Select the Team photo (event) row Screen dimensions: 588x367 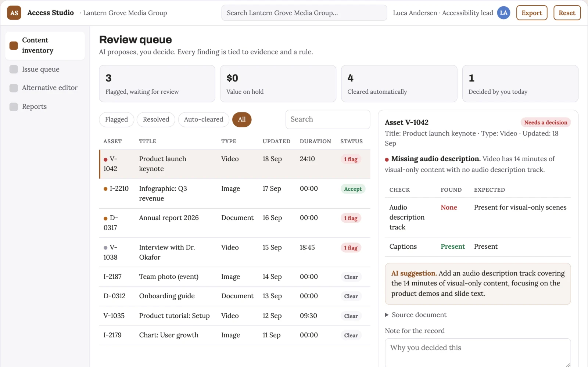(234, 277)
